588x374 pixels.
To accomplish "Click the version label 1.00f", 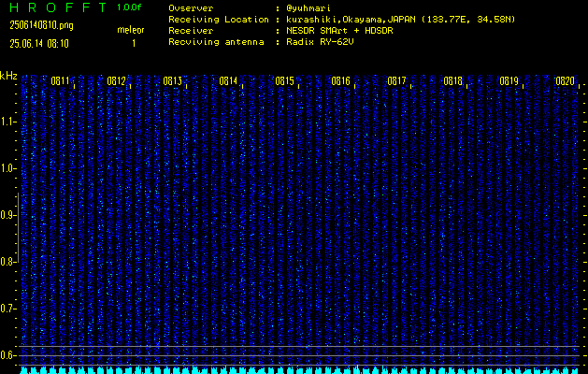I will tap(129, 7).
